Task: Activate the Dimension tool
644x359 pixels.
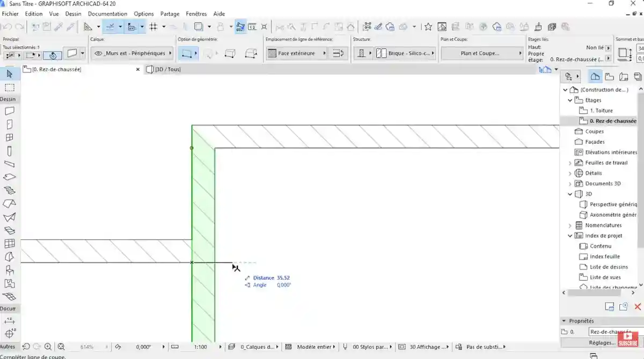Action: click(x=10, y=320)
